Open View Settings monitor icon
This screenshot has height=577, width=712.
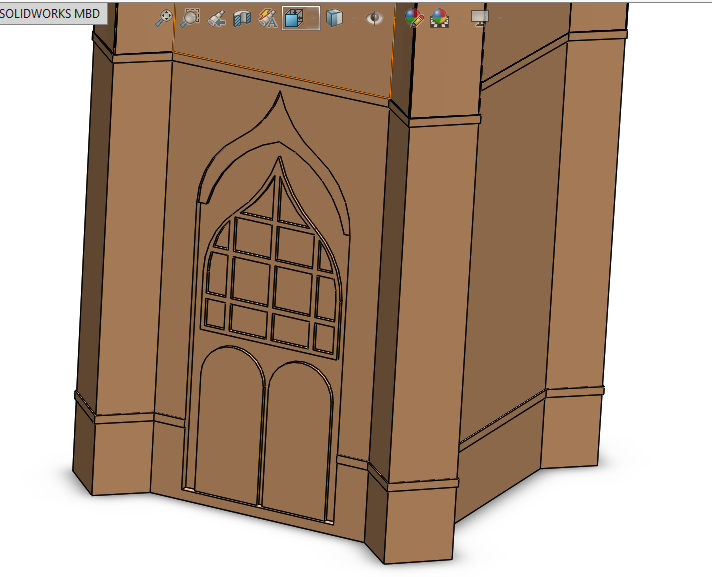(x=478, y=18)
